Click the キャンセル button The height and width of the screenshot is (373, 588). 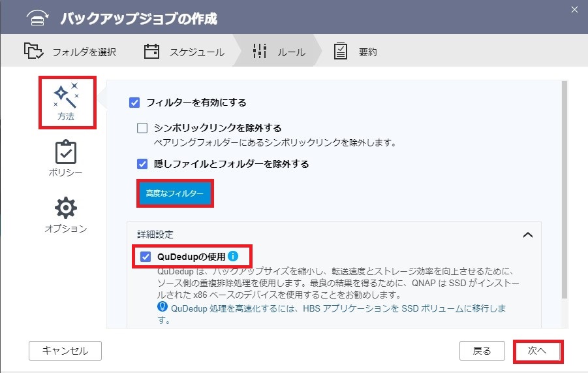pyautogui.click(x=65, y=351)
